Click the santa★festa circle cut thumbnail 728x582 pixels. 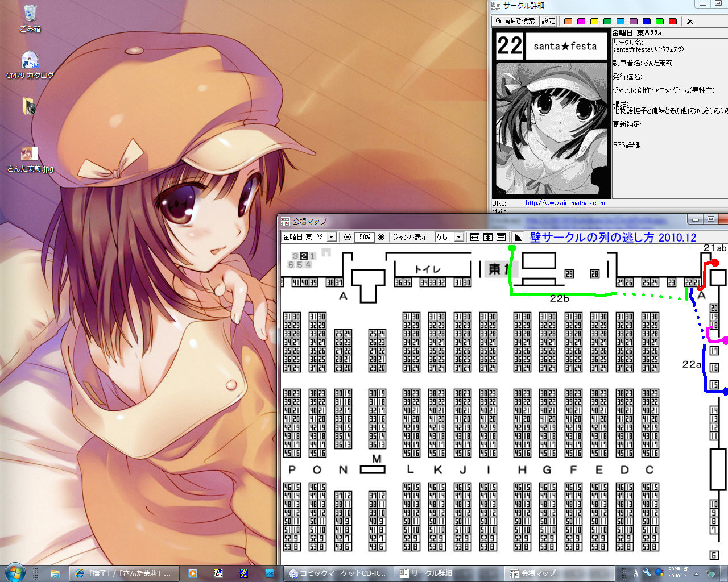click(552, 114)
